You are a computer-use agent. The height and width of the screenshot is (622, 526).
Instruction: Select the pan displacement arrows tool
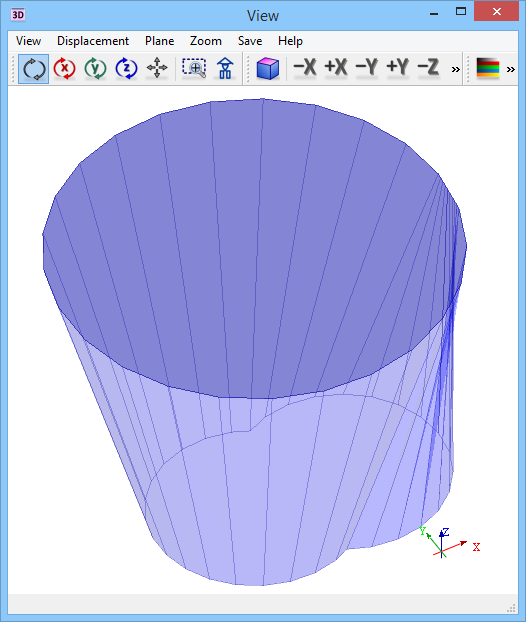tap(157, 69)
